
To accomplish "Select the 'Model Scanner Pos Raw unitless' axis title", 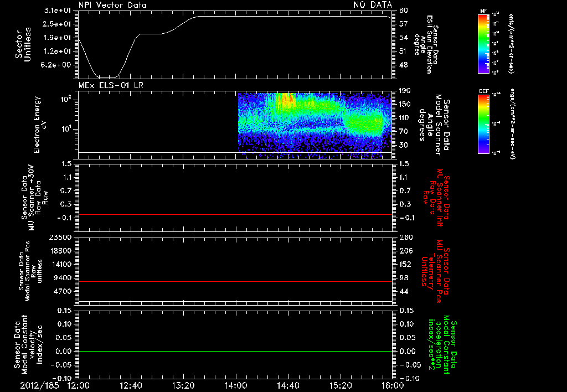I will [x=30, y=271].
